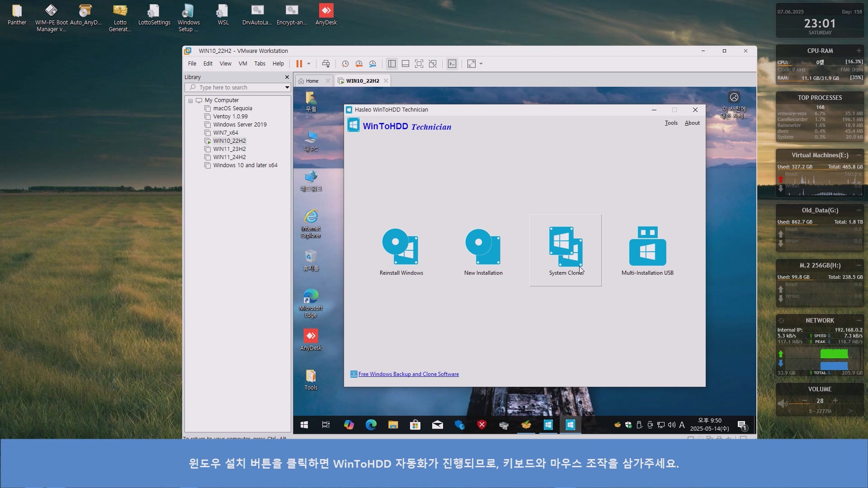
Task: Pause the VM with the orange pause button
Action: click(x=299, y=64)
